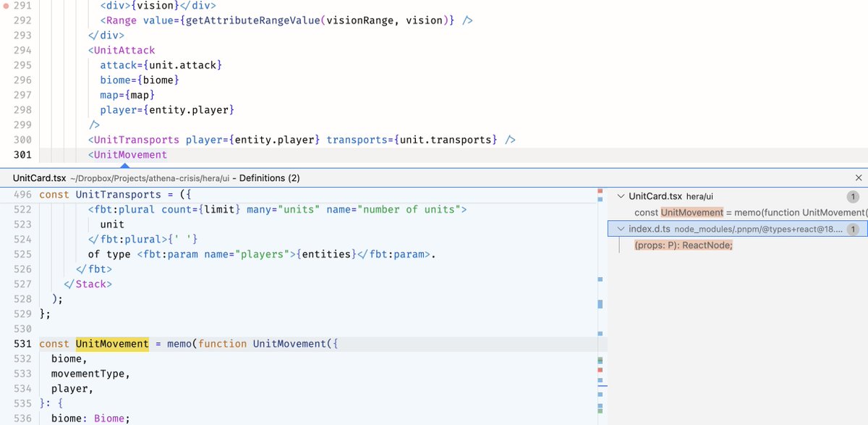Select the '(props: P): ReactNode;' reference
The width and height of the screenshot is (868, 425).
(684, 245)
